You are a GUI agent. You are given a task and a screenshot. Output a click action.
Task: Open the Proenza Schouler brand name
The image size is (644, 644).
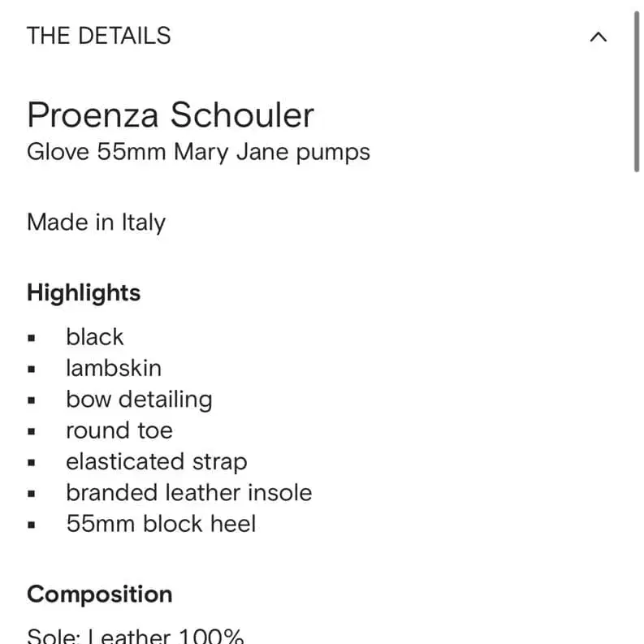pos(171,115)
